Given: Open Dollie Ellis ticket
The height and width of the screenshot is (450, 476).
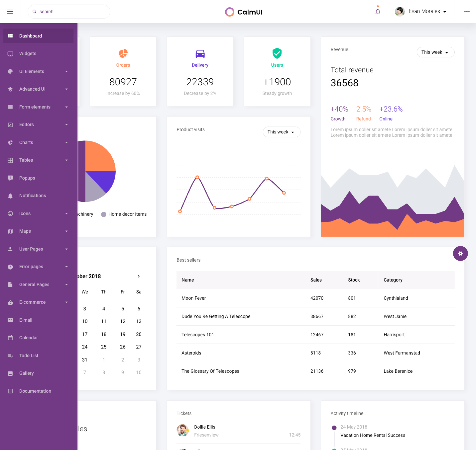Looking at the screenshot, I should (205, 427).
